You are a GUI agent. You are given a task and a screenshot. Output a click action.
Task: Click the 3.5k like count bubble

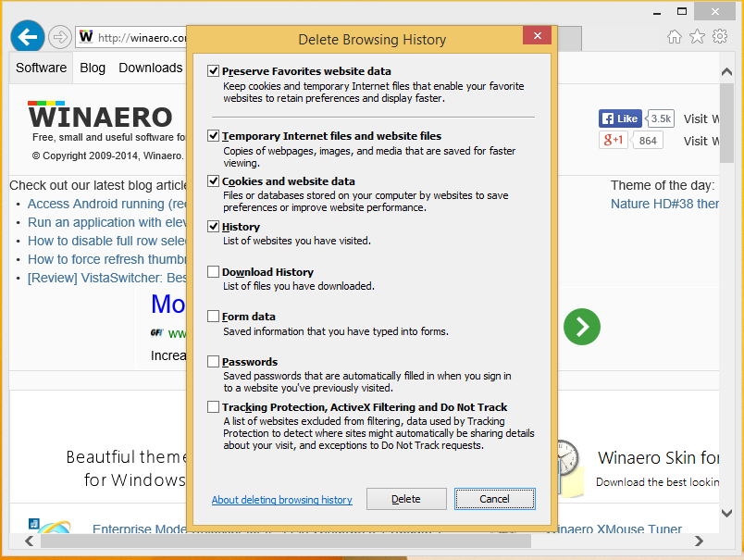[x=660, y=118]
